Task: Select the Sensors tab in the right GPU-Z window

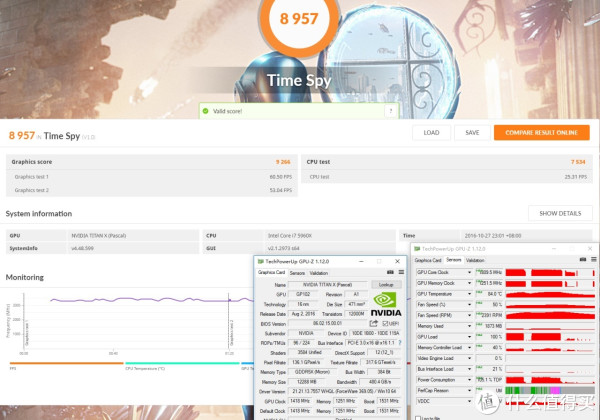Action: (454, 260)
